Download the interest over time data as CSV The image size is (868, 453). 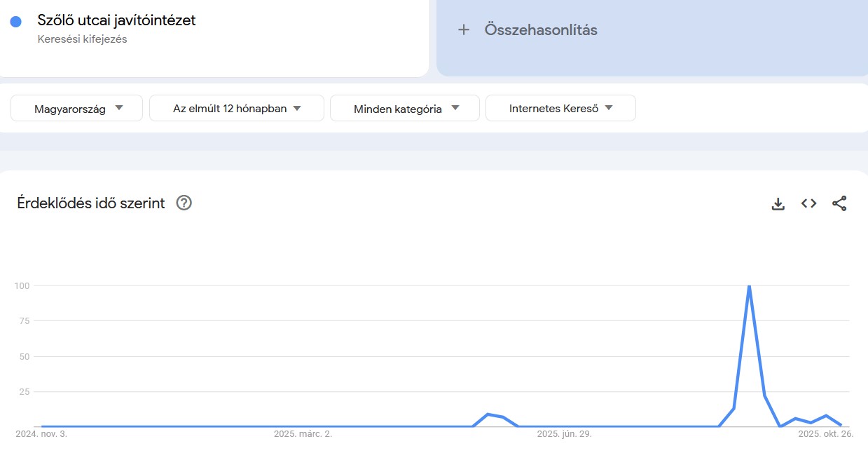(778, 203)
